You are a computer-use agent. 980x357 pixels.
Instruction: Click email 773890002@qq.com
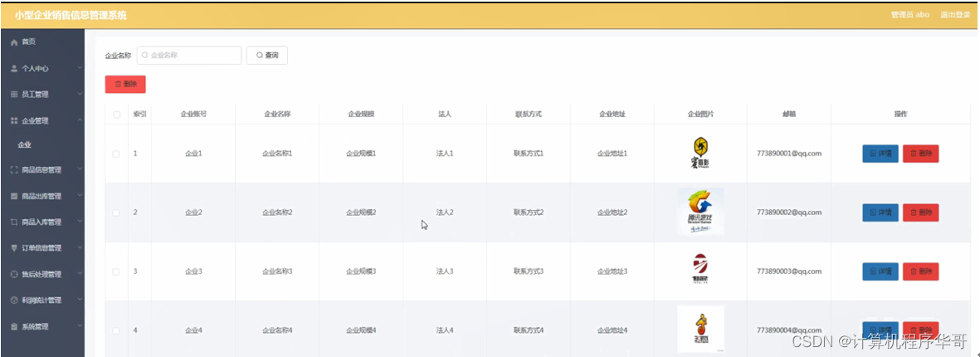(x=789, y=213)
